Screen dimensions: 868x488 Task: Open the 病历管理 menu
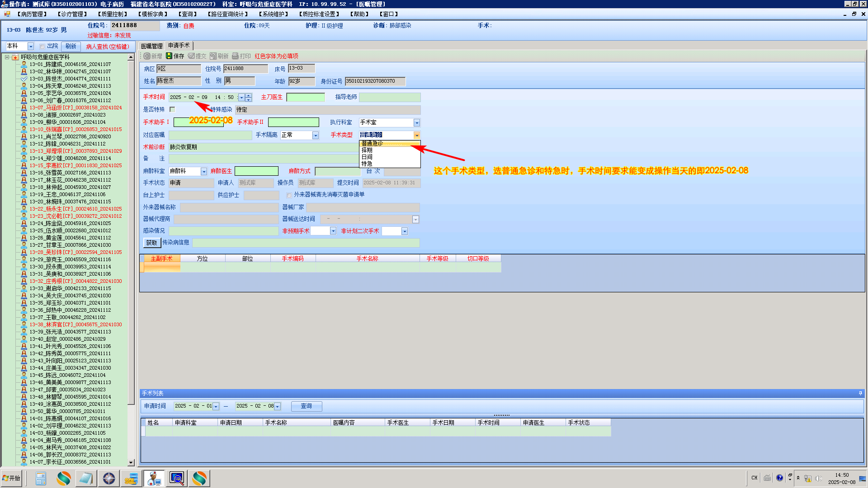pos(31,14)
